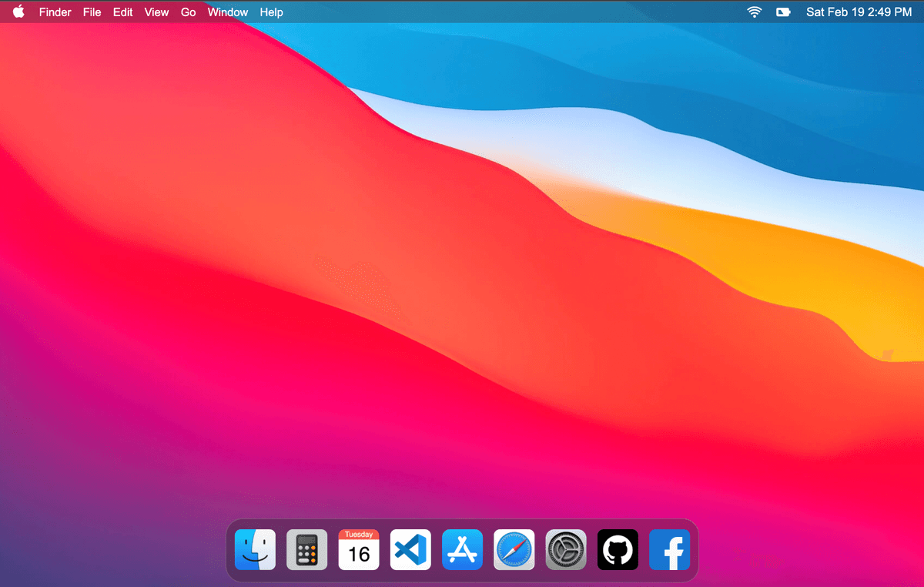The width and height of the screenshot is (924, 587).
Task: Check the battery status indicator
Action: [783, 12]
